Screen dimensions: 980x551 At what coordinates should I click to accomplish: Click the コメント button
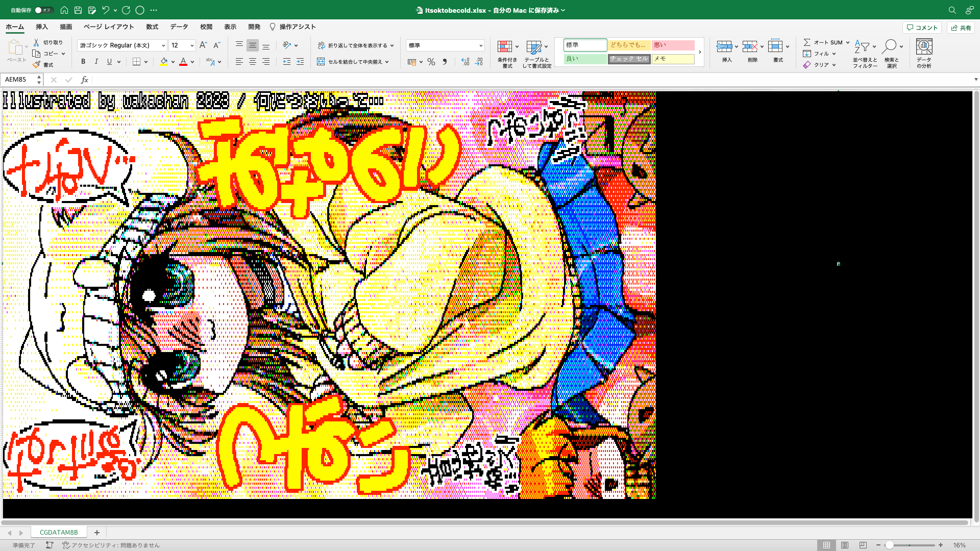coord(922,28)
